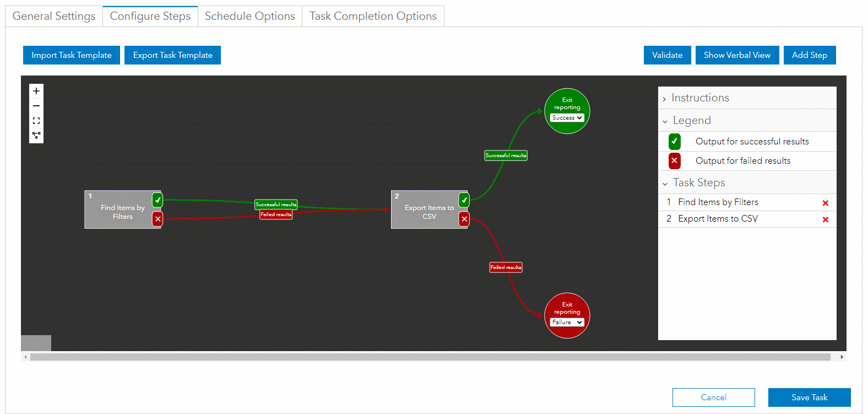This screenshot has height=414, width=868.
Task: Collapse the Task Steps section
Action: [x=698, y=183]
